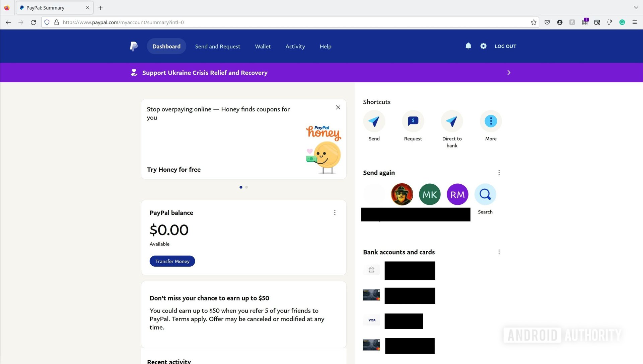Image resolution: width=643 pixels, height=364 pixels.
Task: Click Support Ukraine Crisis Relief banner
Action: (x=321, y=72)
